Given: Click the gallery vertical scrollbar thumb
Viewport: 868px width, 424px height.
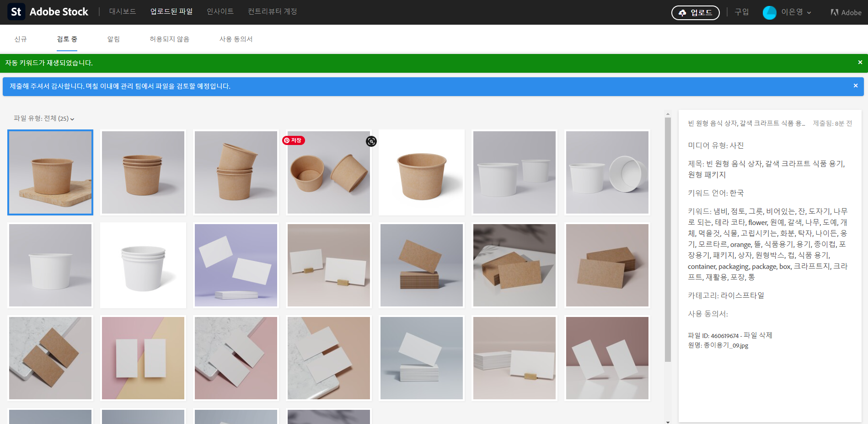Looking at the screenshot, I should pos(668,240).
